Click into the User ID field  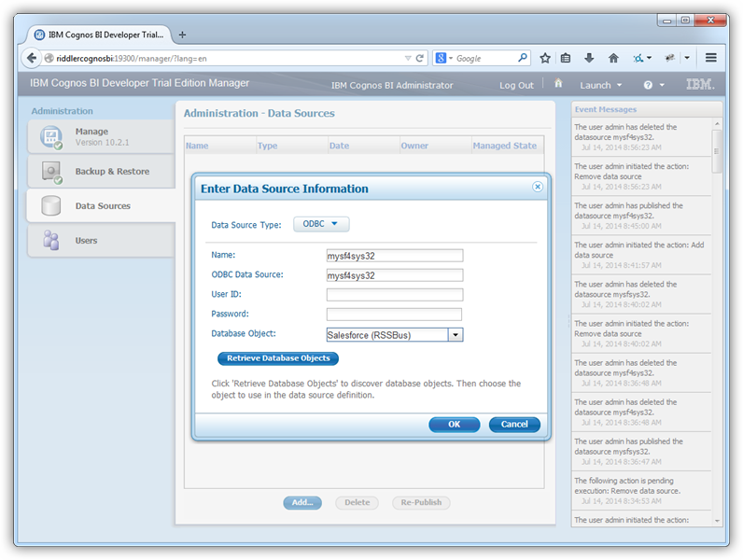point(394,294)
